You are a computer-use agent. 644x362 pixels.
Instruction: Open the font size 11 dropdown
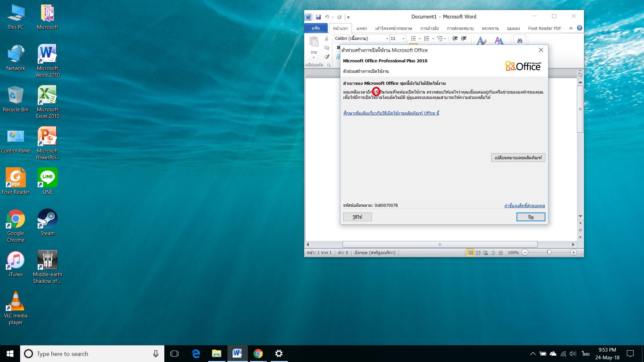(403, 39)
